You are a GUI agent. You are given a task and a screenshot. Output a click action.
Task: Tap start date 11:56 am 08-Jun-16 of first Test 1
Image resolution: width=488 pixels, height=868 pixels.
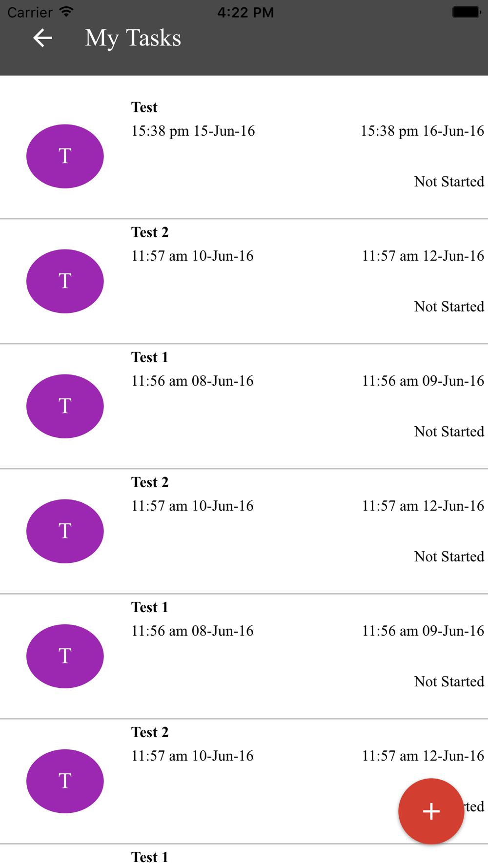[192, 381]
